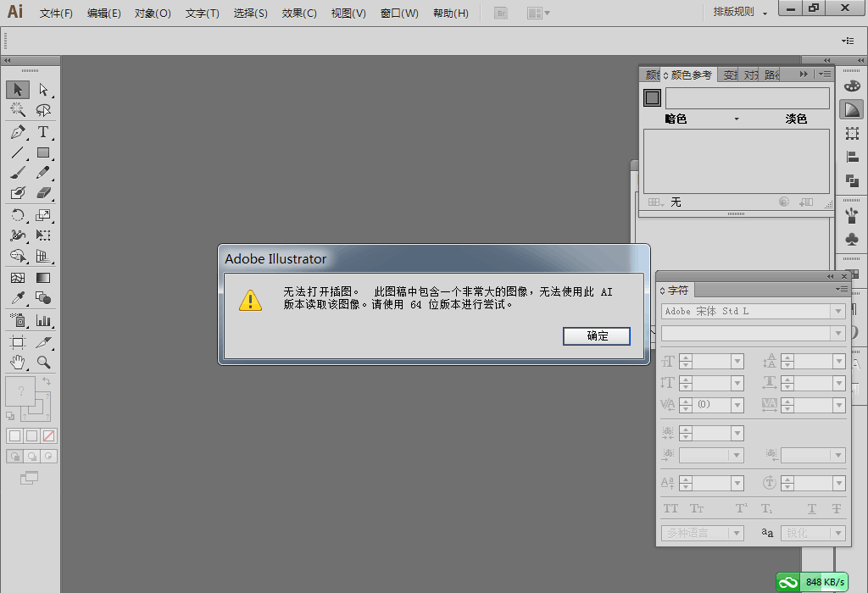This screenshot has width=868, height=593.
Task: Open the 文件(F) menu
Action: coord(56,14)
